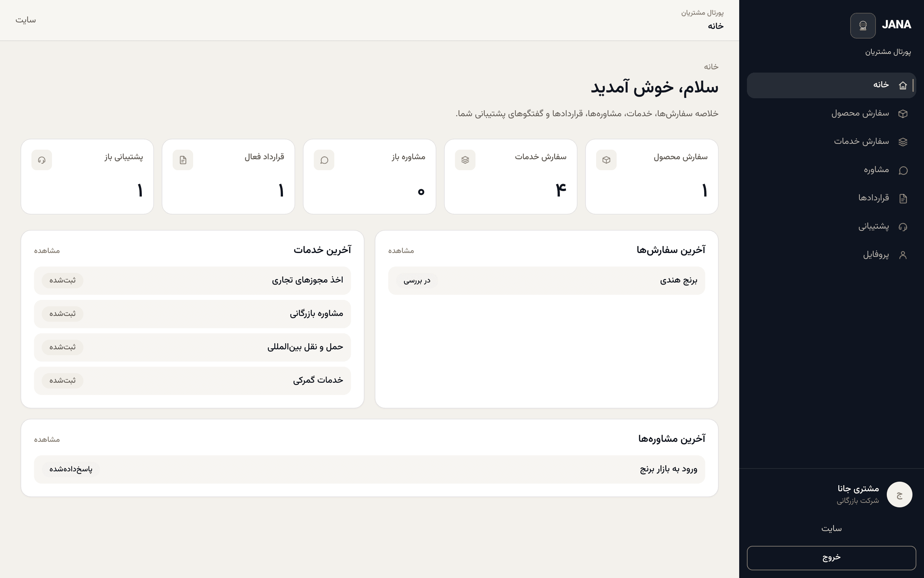
Task: Click the مشاوره باز stat card showing ۰
Action: pos(370,177)
